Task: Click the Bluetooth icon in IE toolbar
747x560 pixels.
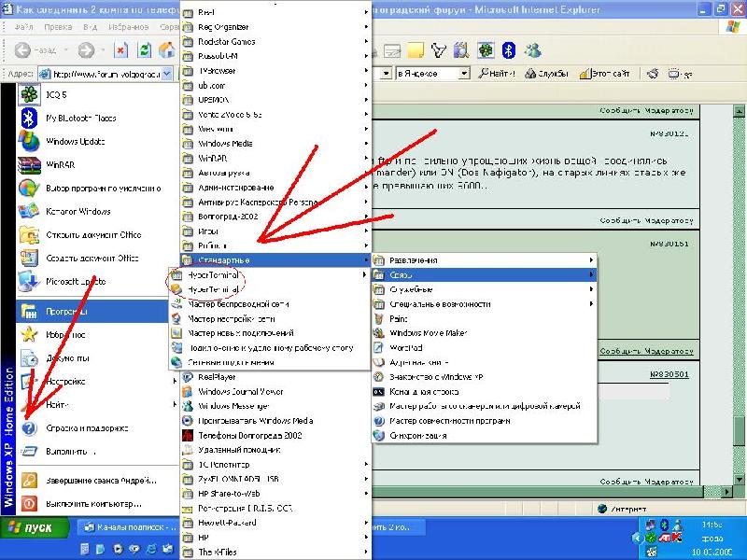Action: (x=509, y=50)
